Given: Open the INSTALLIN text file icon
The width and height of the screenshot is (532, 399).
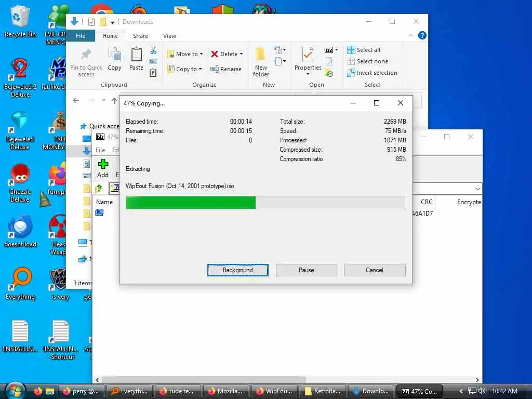Looking at the screenshot, I should coord(20,336).
